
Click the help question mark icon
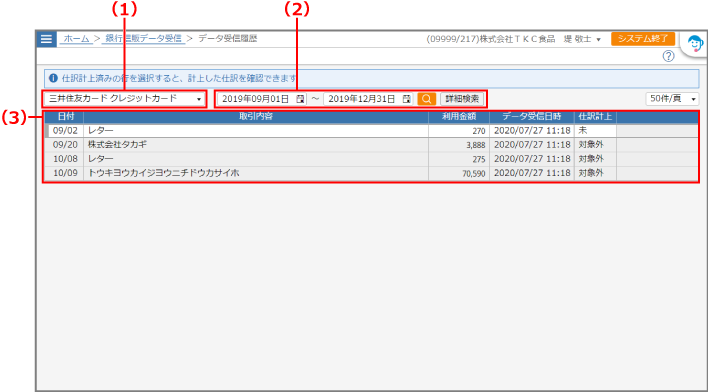(668, 56)
